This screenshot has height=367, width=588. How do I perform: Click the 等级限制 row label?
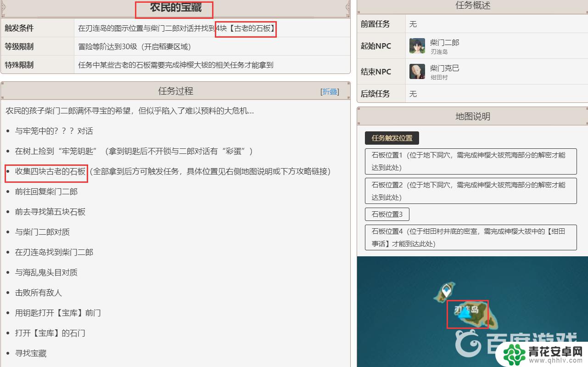(x=19, y=47)
